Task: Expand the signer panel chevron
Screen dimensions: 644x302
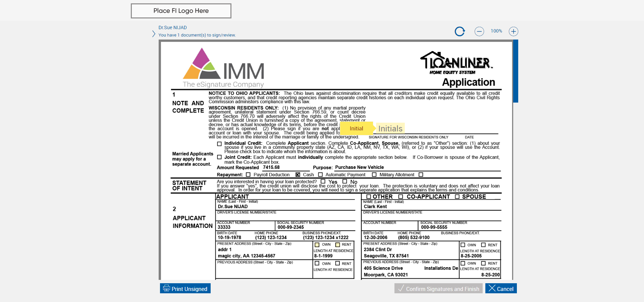Action: pyautogui.click(x=154, y=34)
